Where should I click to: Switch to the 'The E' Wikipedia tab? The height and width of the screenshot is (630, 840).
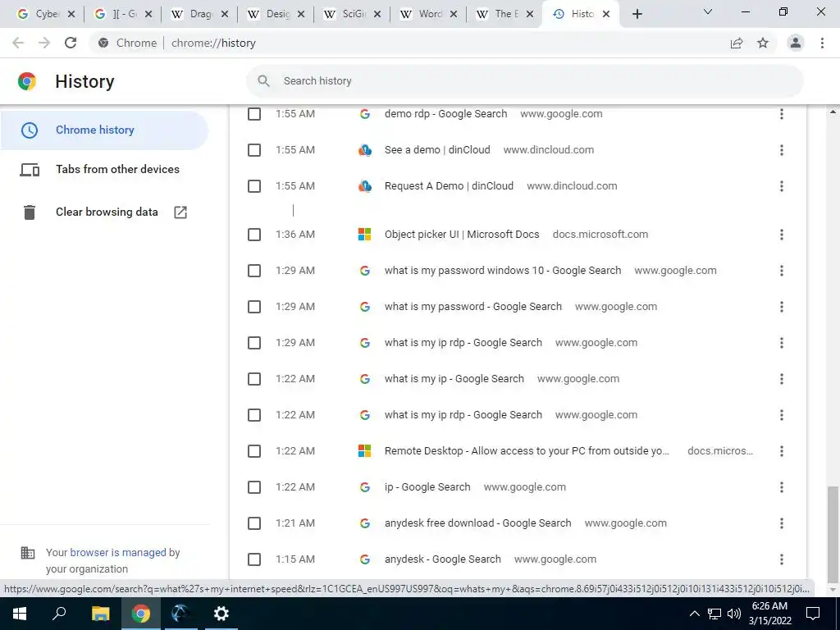click(x=500, y=15)
